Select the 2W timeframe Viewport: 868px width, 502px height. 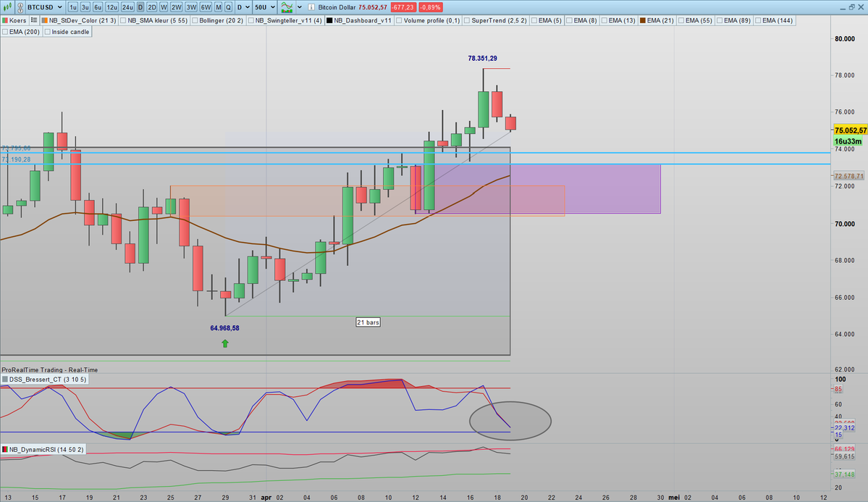(176, 7)
